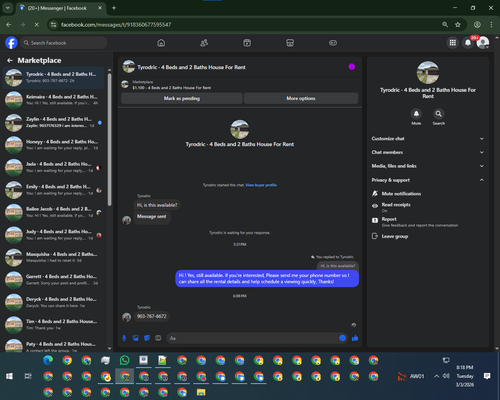Expand Media, files and links section
The height and width of the screenshot is (400, 500).
[x=428, y=166]
